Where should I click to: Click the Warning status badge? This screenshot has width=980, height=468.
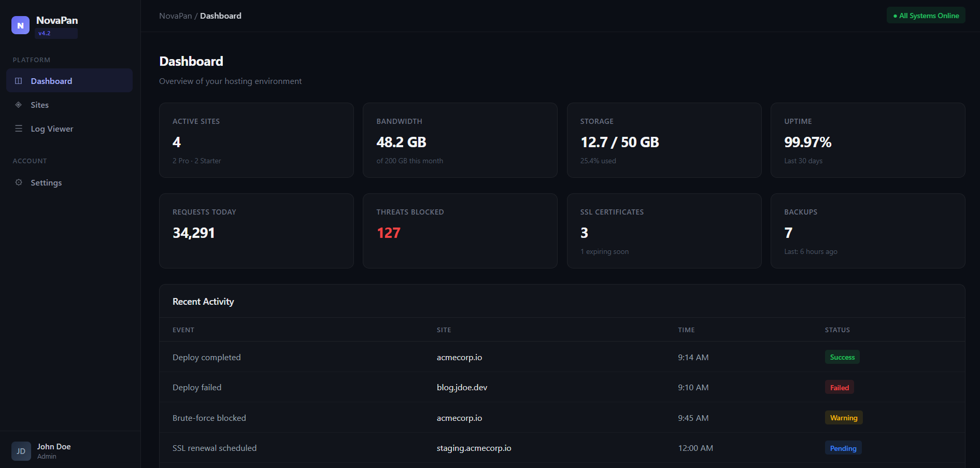click(843, 418)
